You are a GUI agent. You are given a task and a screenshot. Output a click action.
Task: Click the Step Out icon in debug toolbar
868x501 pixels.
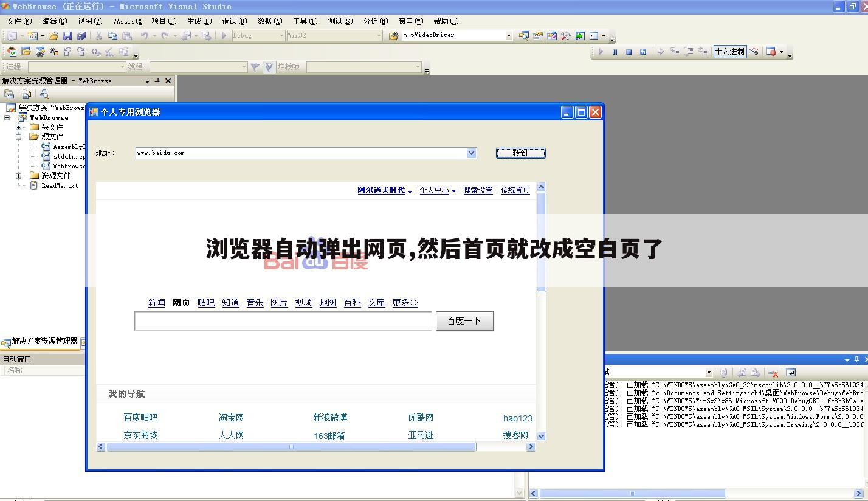click(703, 52)
